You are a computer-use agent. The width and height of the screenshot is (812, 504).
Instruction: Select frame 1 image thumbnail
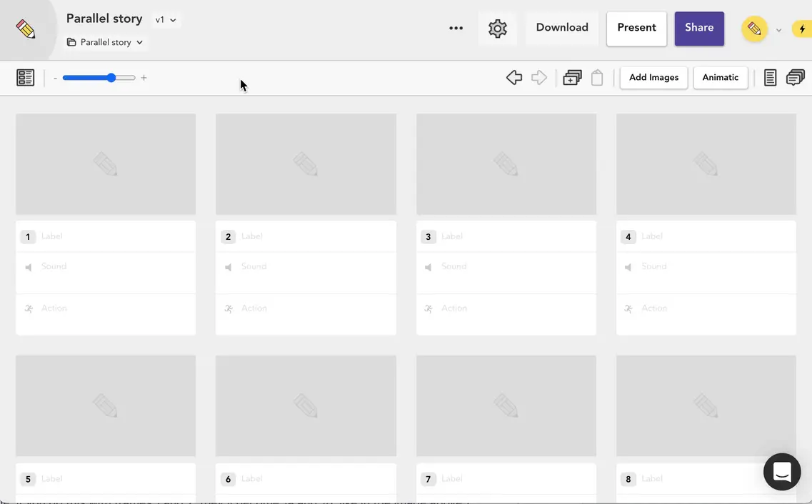pos(106,164)
